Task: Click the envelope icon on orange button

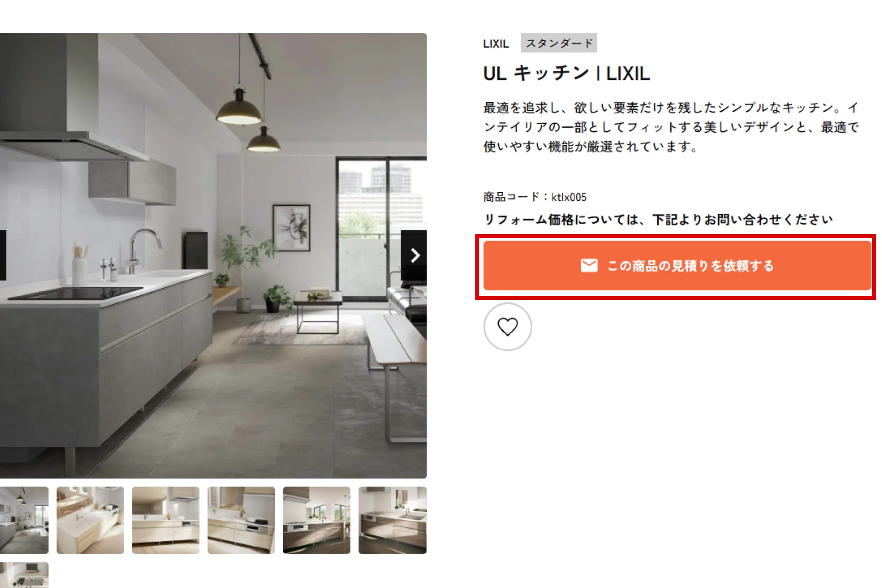Action: (589, 266)
